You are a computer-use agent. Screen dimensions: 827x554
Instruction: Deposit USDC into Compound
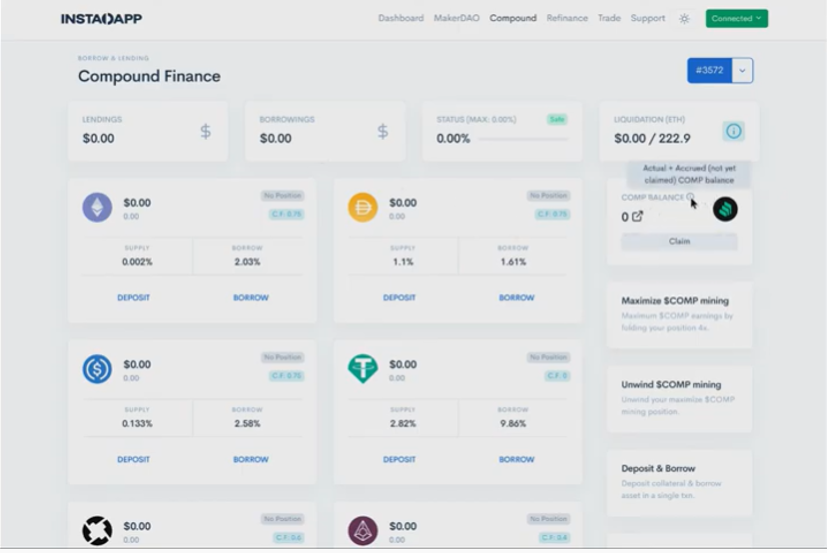(x=133, y=460)
